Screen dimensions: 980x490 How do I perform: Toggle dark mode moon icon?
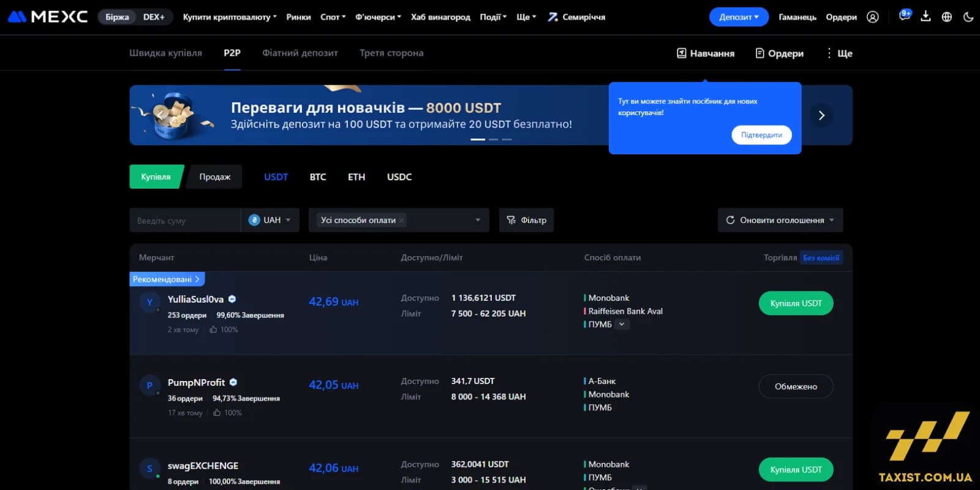[968, 17]
